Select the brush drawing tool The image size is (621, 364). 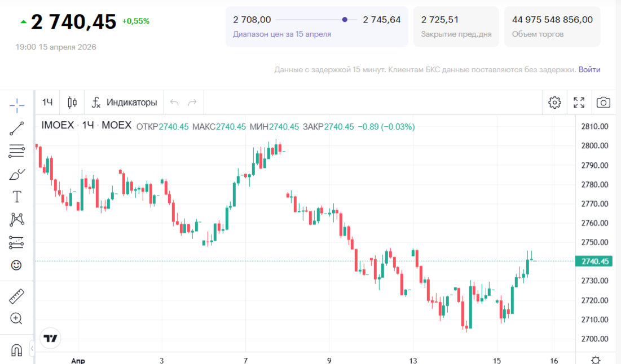point(17,174)
